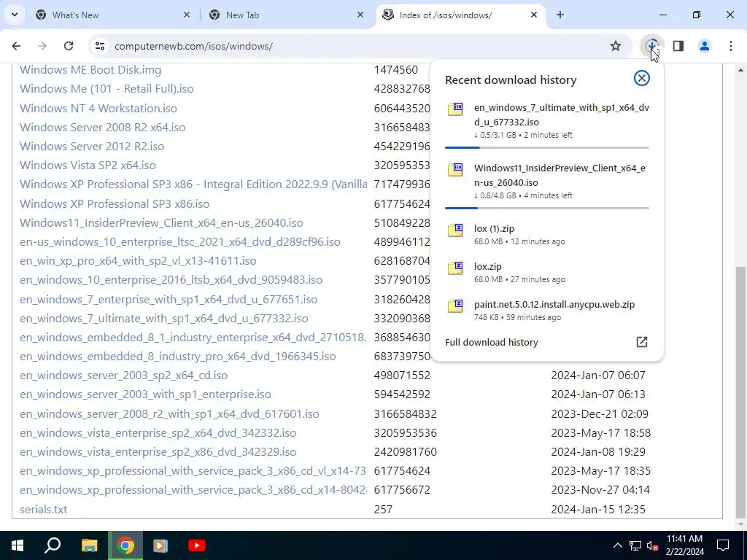Show hidden system tray icons
Screen dimensions: 747x560
click(617, 545)
